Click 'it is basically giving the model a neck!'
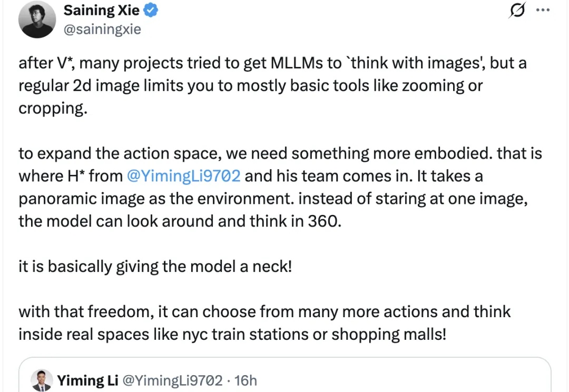569x392 pixels. (155, 266)
